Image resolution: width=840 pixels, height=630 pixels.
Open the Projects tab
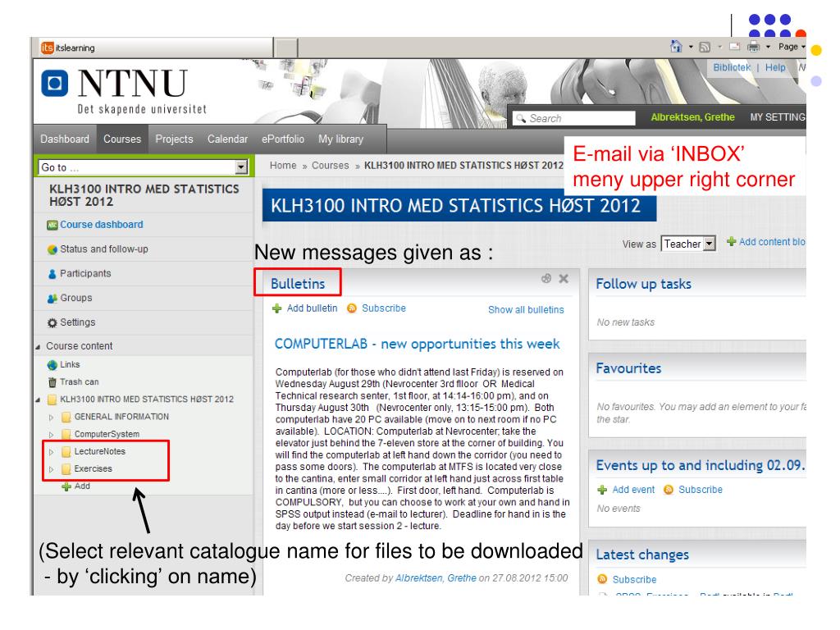pyautogui.click(x=174, y=139)
